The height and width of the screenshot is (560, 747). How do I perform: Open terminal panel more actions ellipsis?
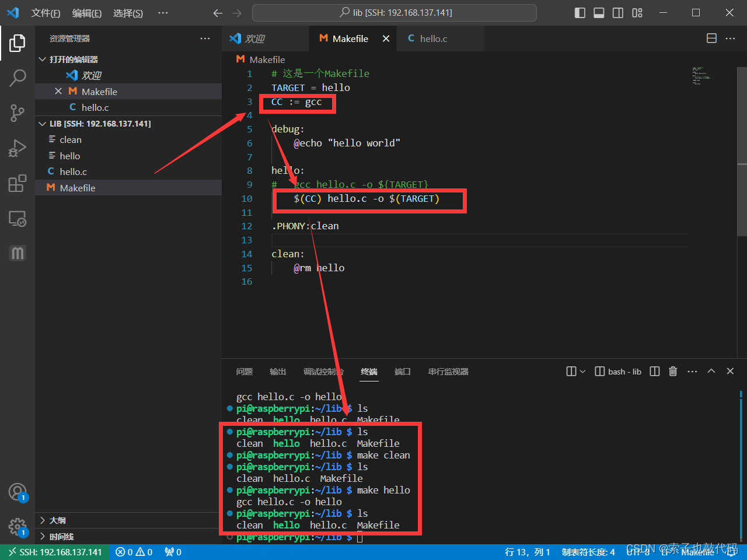pos(692,372)
